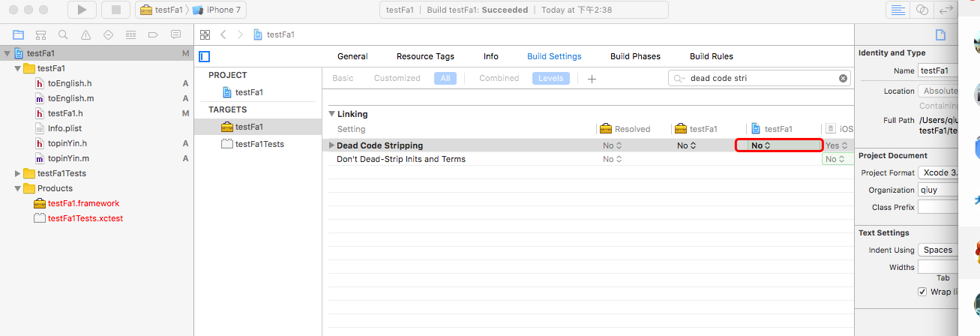Open topinYin.h file
Viewport: 980px width, 336px height.
click(x=67, y=143)
